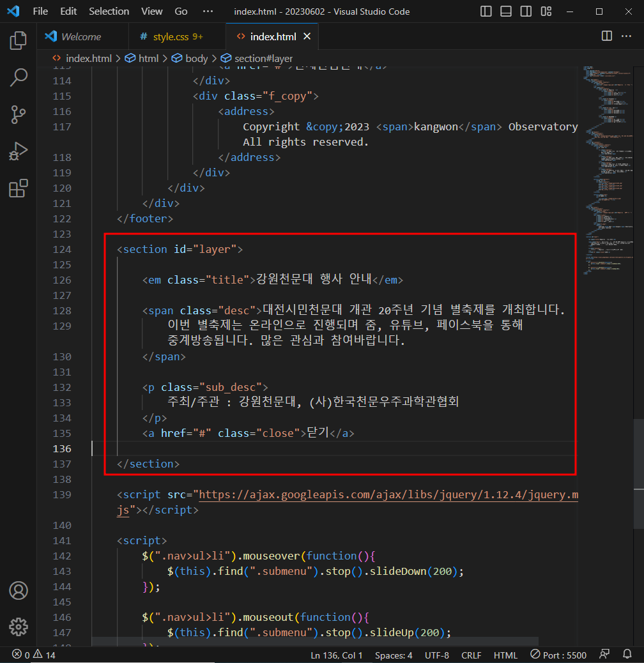The height and width of the screenshot is (663, 644).
Task: Click the class="close" anchor line
Action: click(x=249, y=433)
